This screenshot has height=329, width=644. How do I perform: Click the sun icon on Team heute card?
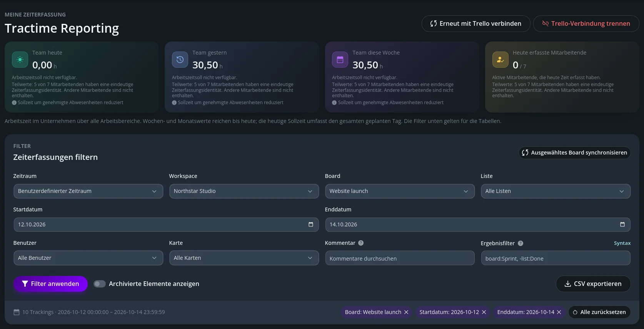coord(20,60)
